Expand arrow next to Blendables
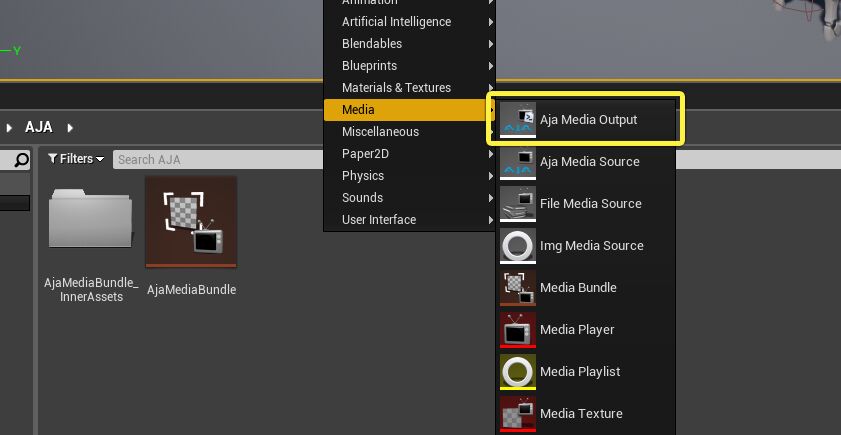Screen dimensions: 841x435 click(x=490, y=44)
